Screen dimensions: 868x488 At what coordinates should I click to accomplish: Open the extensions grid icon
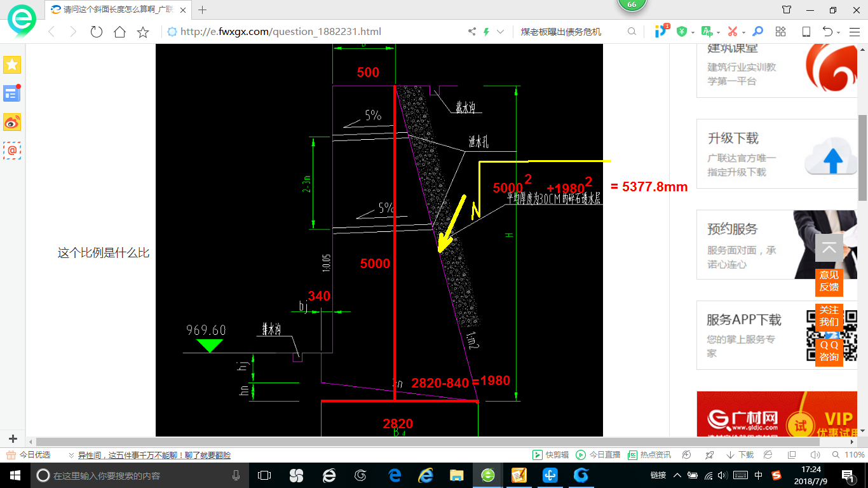781,31
